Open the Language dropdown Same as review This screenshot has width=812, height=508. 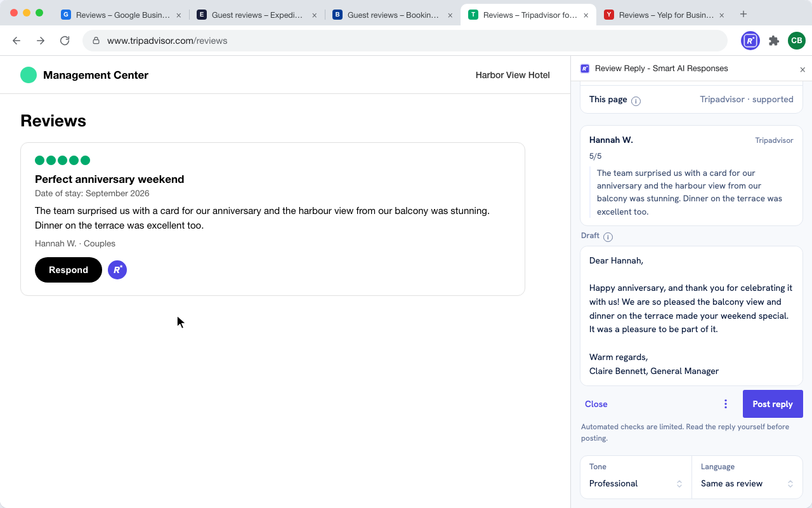pyautogui.click(x=747, y=477)
